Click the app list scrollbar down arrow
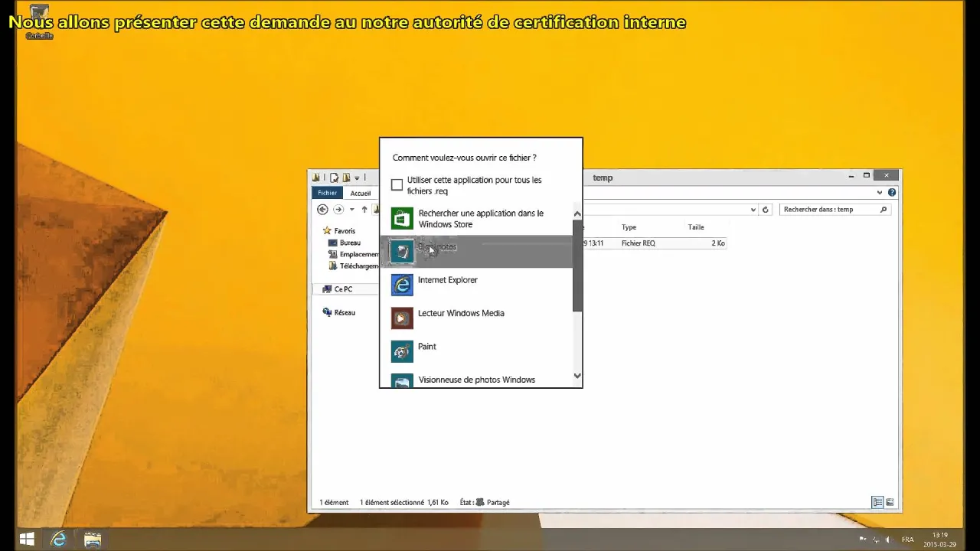 [577, 376]
